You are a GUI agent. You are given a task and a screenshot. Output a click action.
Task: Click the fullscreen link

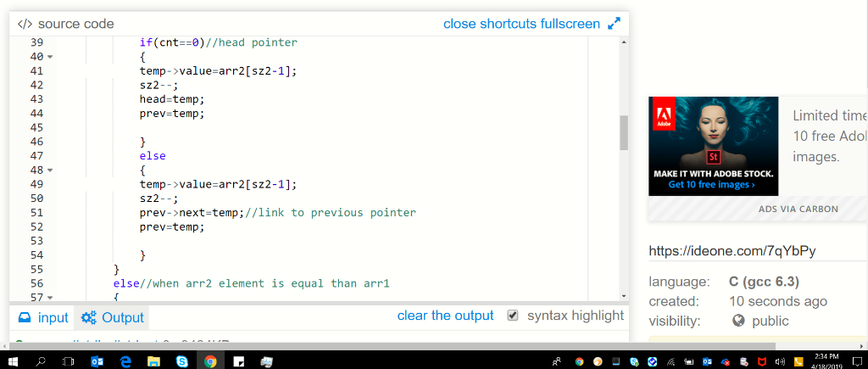point(568,24)
